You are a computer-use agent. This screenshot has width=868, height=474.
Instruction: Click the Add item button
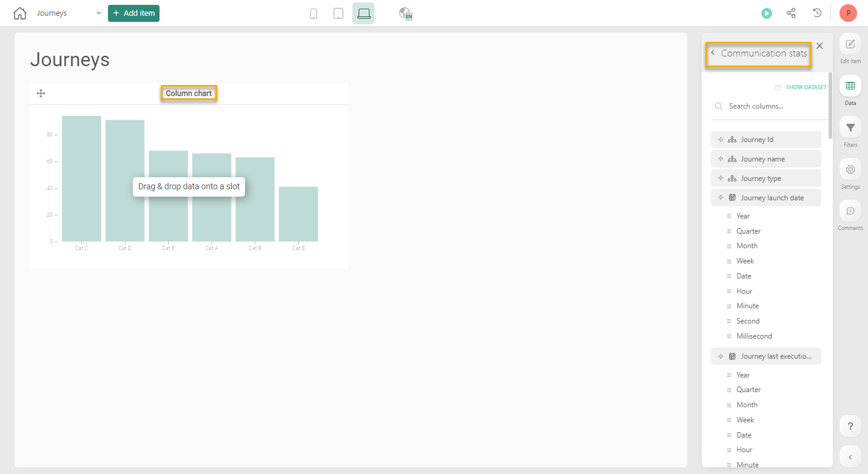tap(133, 13)
